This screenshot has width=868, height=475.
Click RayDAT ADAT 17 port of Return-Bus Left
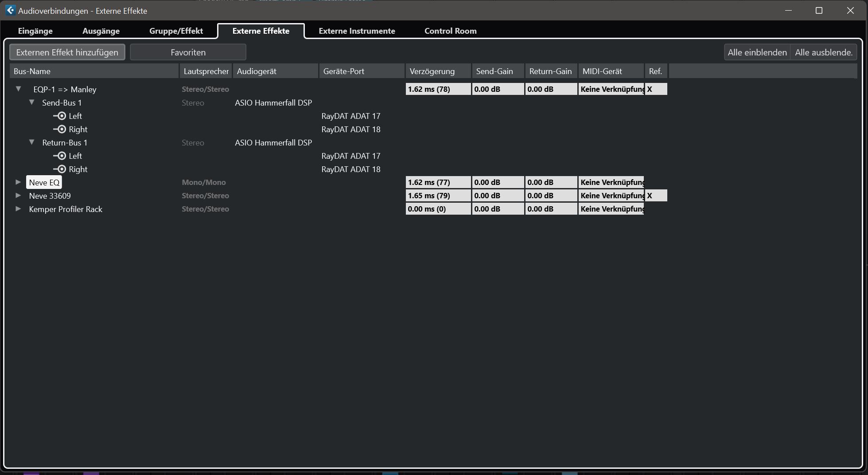(351, 156)
